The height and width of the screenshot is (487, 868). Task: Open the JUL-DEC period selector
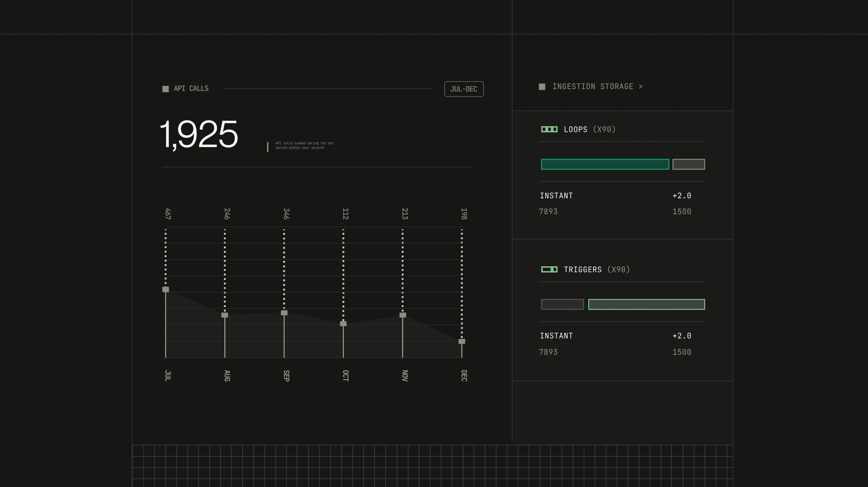[x=464, y=89]
